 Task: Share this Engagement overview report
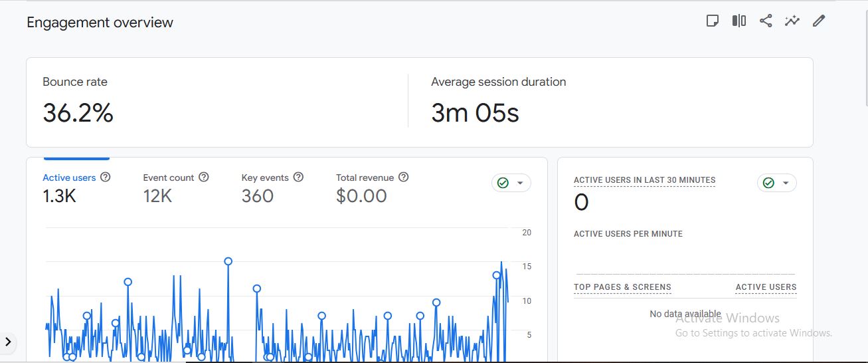point(766,21)
